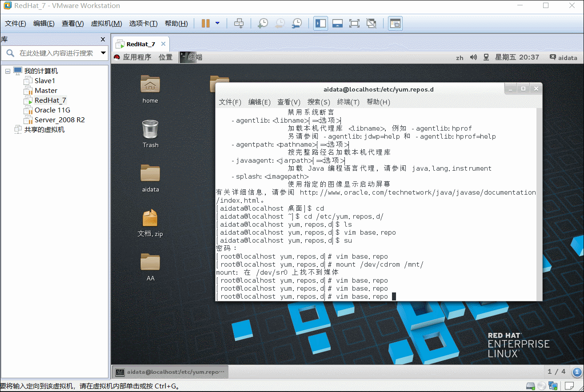
Task: Click the guest network status icon
Action: pos(486,57)
